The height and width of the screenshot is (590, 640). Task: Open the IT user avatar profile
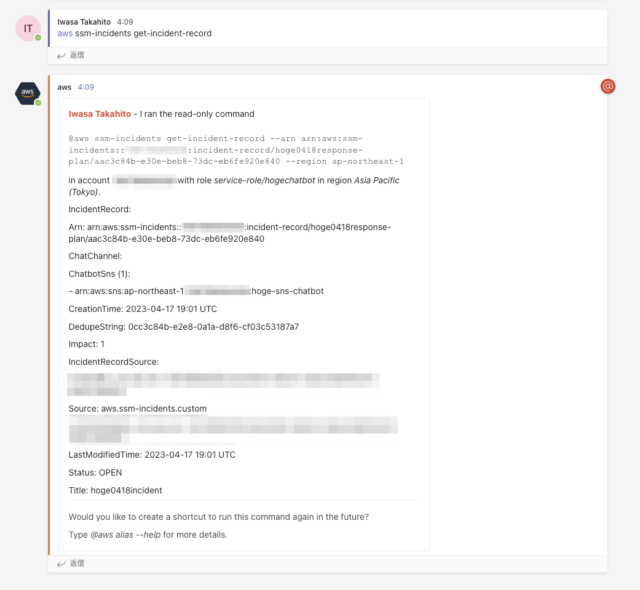(x=28, y=28)
